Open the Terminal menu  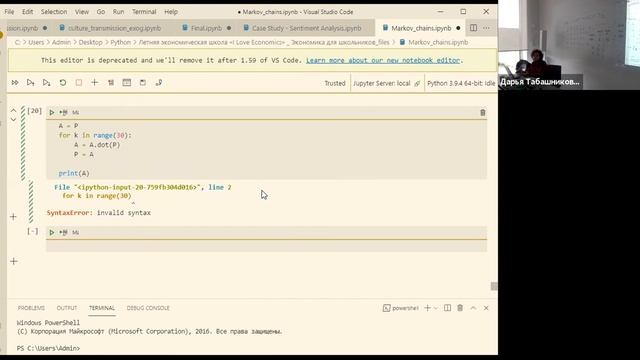(x=144, y=12)
